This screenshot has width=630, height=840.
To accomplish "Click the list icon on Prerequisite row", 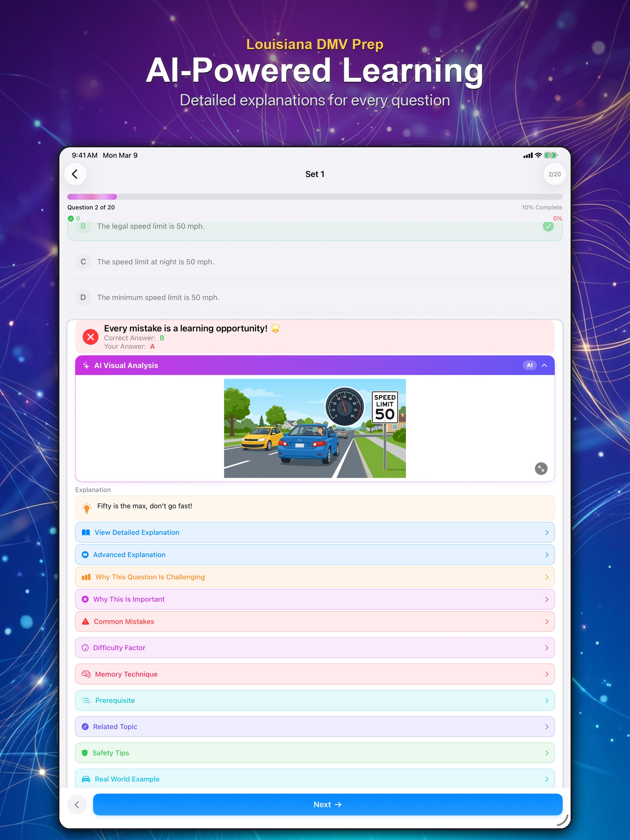I will pyautogui.click(x=86, y=700).
